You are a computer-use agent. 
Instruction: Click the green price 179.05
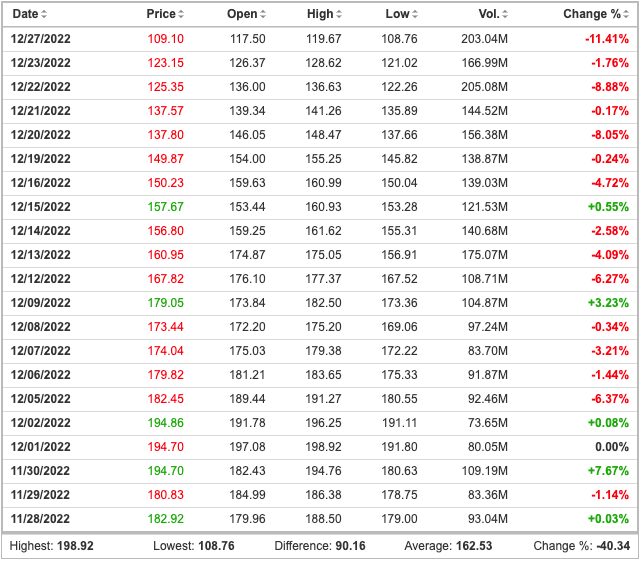[x=166, y=303]
